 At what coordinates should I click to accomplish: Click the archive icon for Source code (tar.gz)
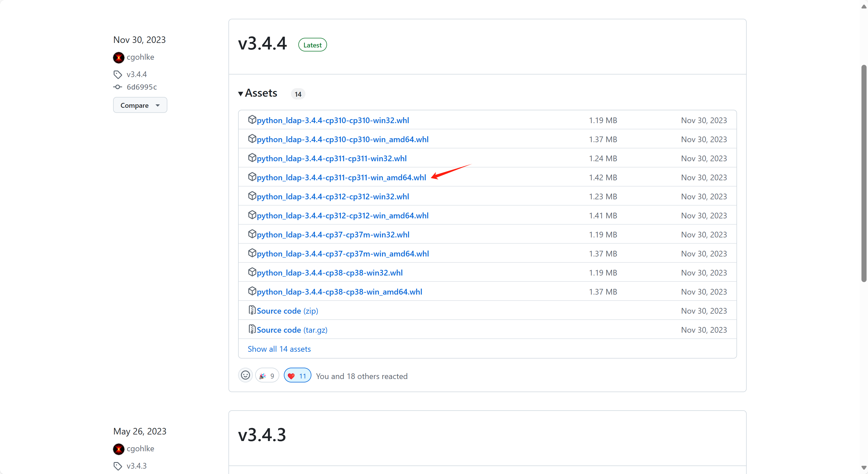point(252,329)
